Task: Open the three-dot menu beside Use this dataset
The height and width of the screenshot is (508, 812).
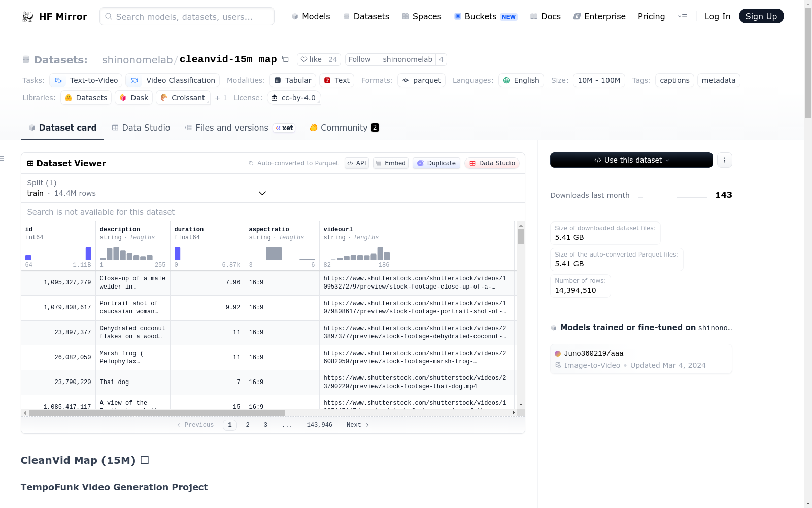Action: point(725,160)
